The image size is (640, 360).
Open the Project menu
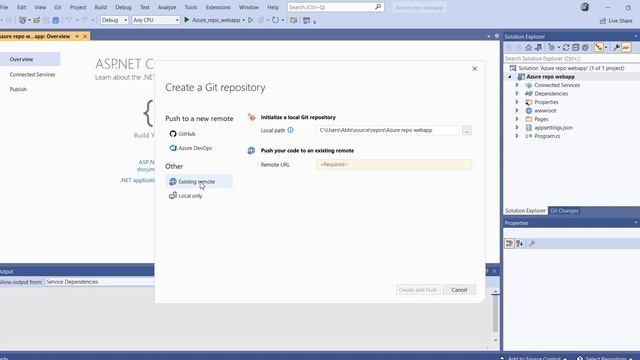(x=78, y=7)
